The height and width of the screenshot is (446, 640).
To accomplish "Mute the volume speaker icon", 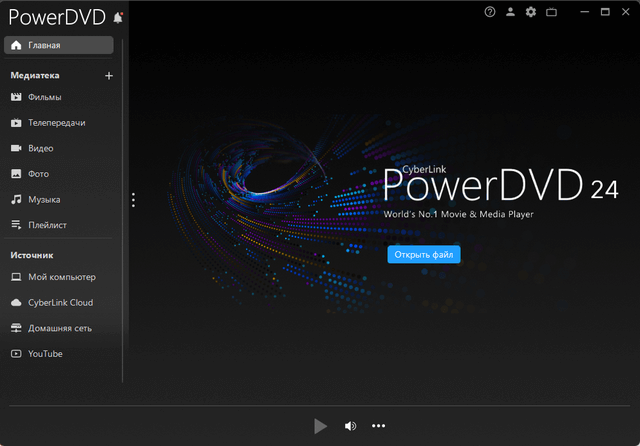I will pyautogui.click(x=350, y=426).
